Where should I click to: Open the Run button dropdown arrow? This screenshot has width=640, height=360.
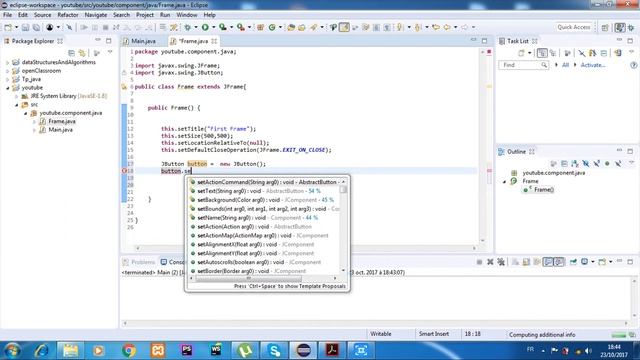pos(213,27)
